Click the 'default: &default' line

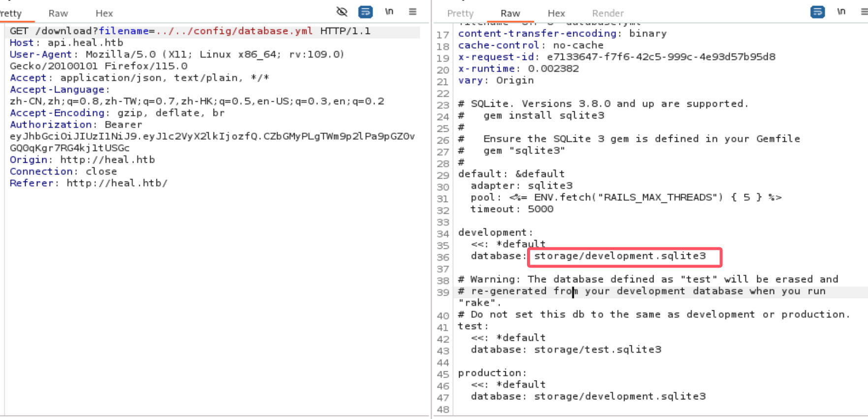click(x=511, y=174)
